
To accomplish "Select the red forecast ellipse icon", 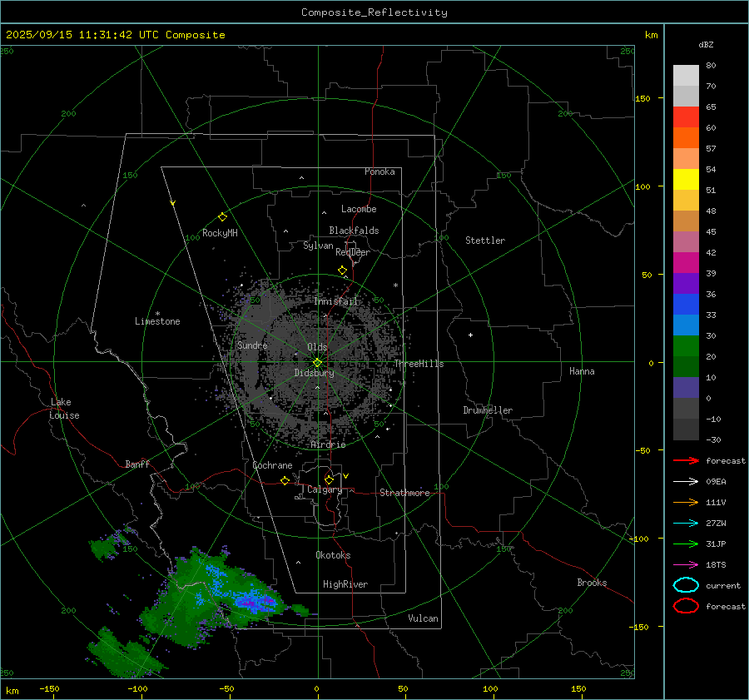I will (686, 606).
